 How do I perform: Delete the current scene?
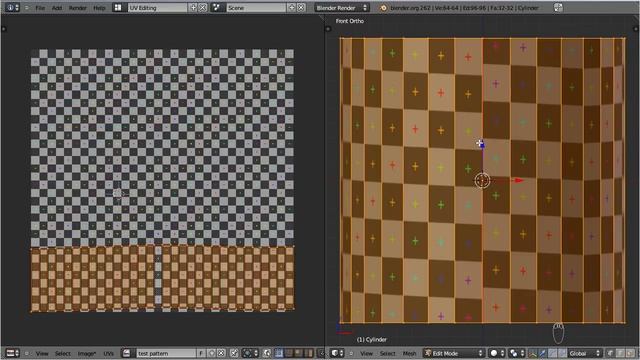pyautogui.click(x=301, y=8)
